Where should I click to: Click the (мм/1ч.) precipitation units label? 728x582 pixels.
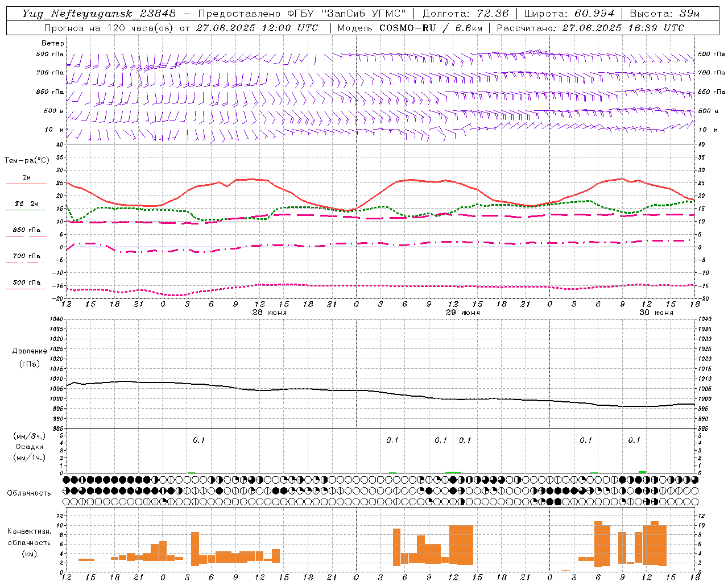coord(29,458)
